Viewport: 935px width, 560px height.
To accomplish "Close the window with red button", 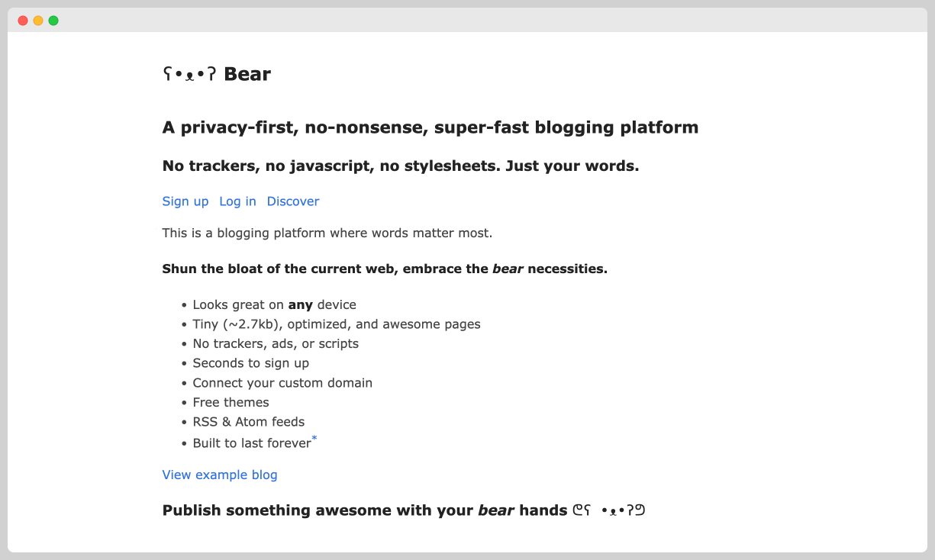I will (23, 20).
